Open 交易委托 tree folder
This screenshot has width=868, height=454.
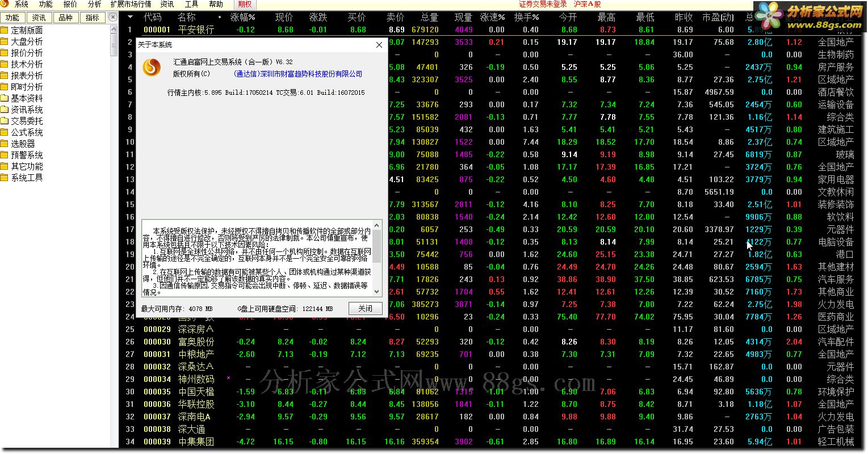[27, 121]
